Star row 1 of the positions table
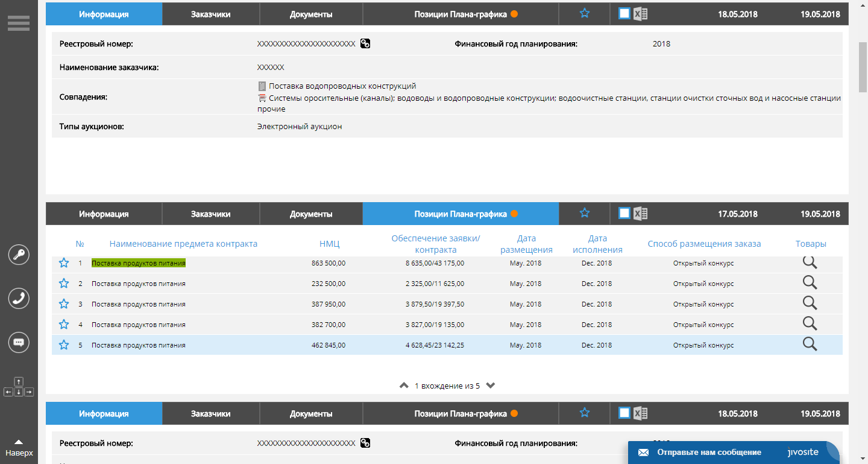Screen dimensions: 868x464 64,263
